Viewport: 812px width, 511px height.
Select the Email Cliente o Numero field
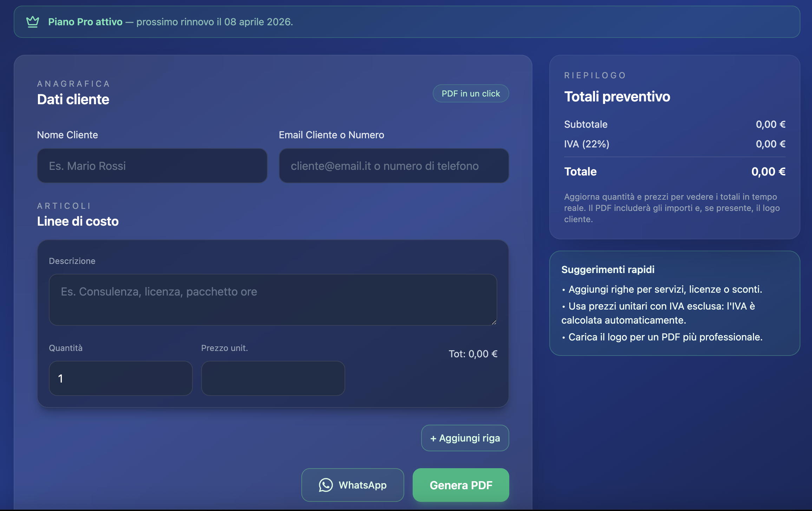[393, 165]
